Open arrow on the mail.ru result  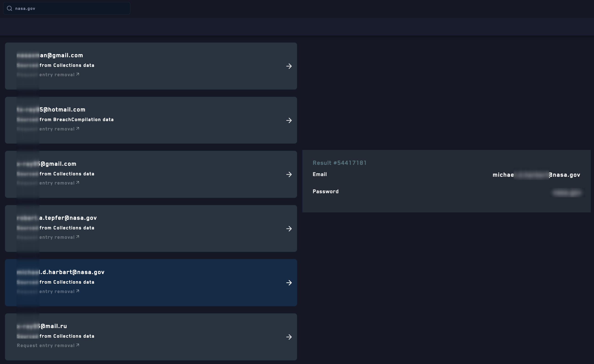click(x=289, y=337)
